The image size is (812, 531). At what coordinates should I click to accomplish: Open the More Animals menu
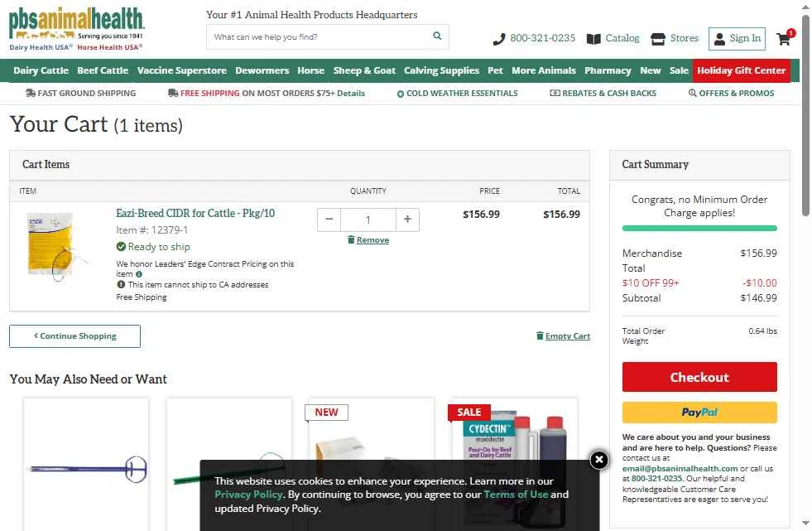tap(544, 70)
